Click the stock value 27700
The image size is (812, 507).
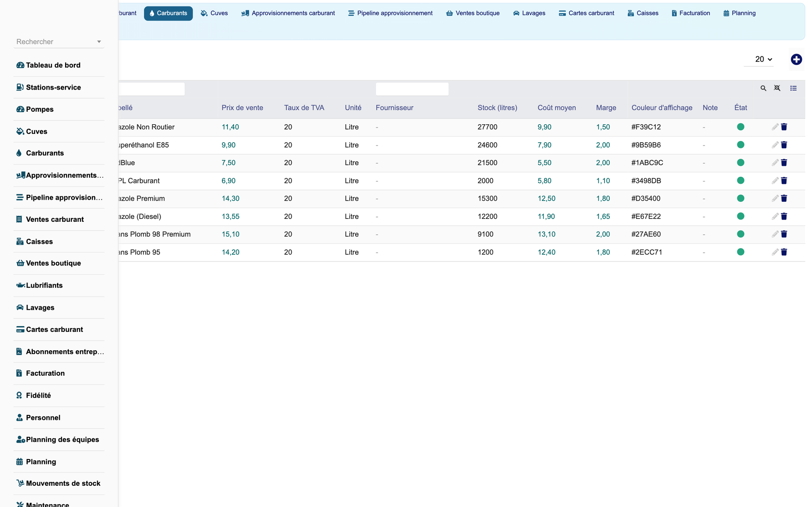487,127
